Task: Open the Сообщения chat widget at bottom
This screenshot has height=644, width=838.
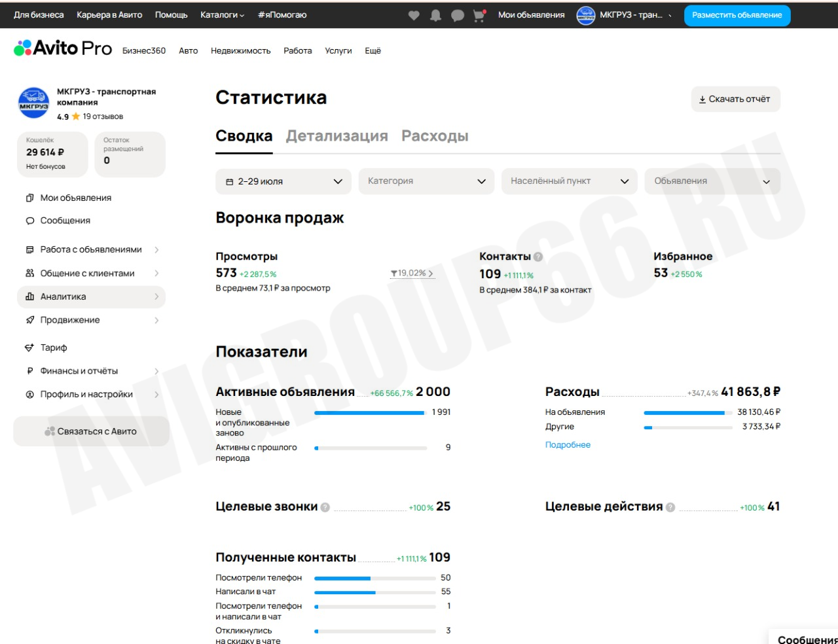Action: [805, 637]
